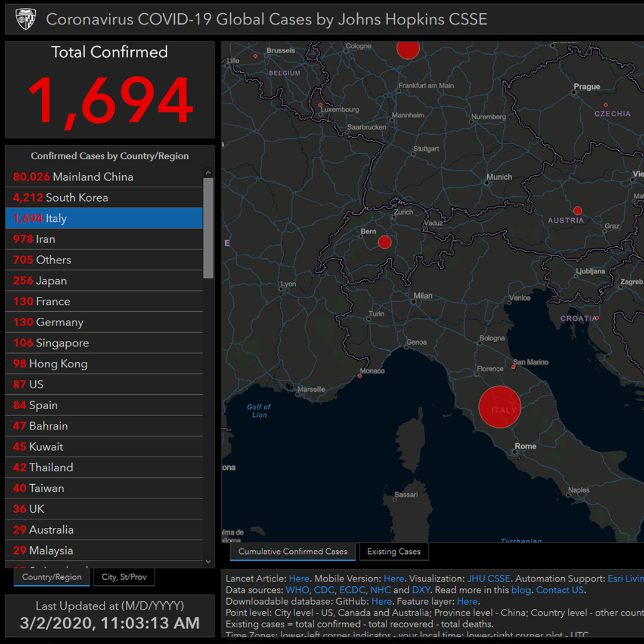The image size is (644, 644).
Task: Click the "Confirmed Cases by Country/Region" heading
Action: pos(110,156)
